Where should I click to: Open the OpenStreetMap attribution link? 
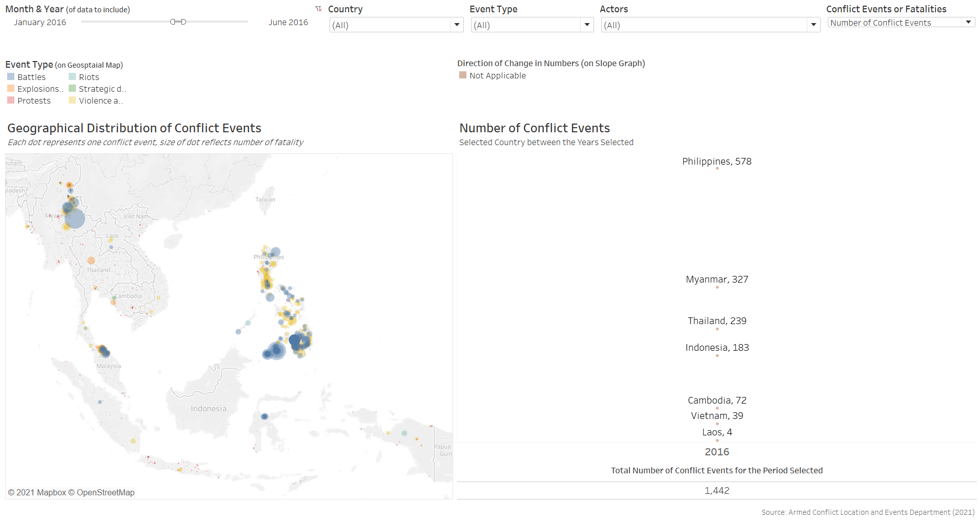[106, 492]
